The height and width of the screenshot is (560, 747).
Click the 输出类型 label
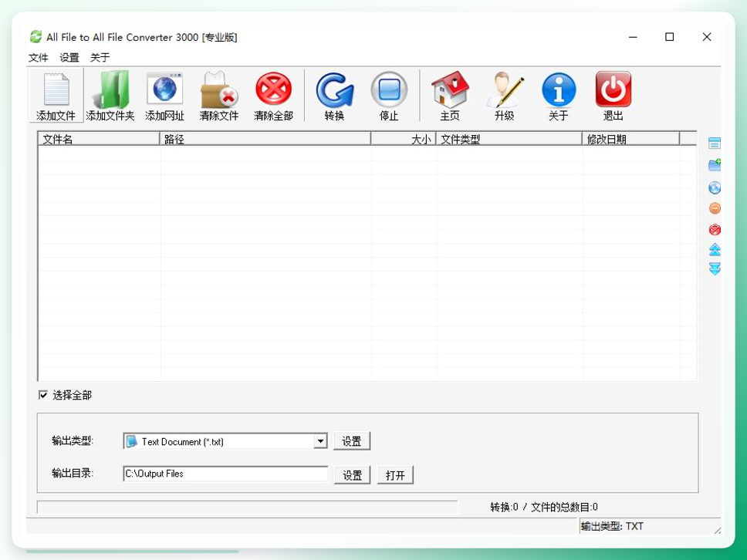pyautogui.click(x=73, y=440)
